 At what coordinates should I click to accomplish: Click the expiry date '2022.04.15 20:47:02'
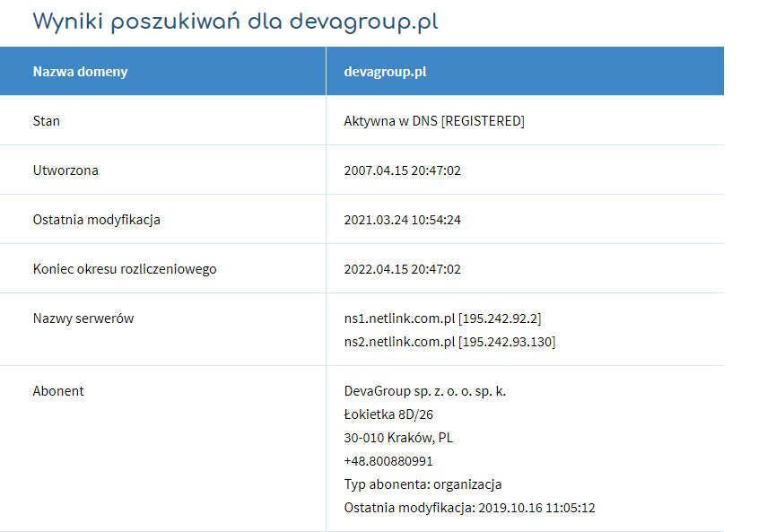(402, 269)
